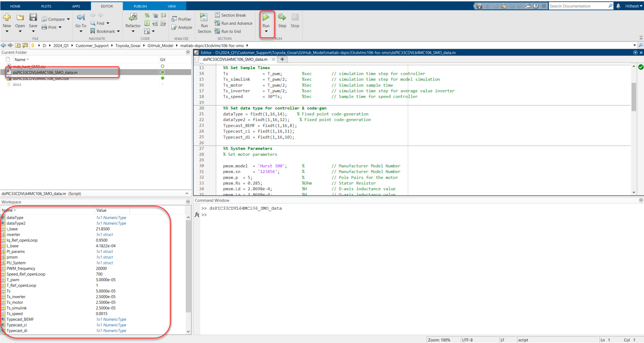Image resolution: width=644 pixels, height=343 pixels.
Task: Expand the Print dropdown arrow
Action: click(x=60, y=27)
